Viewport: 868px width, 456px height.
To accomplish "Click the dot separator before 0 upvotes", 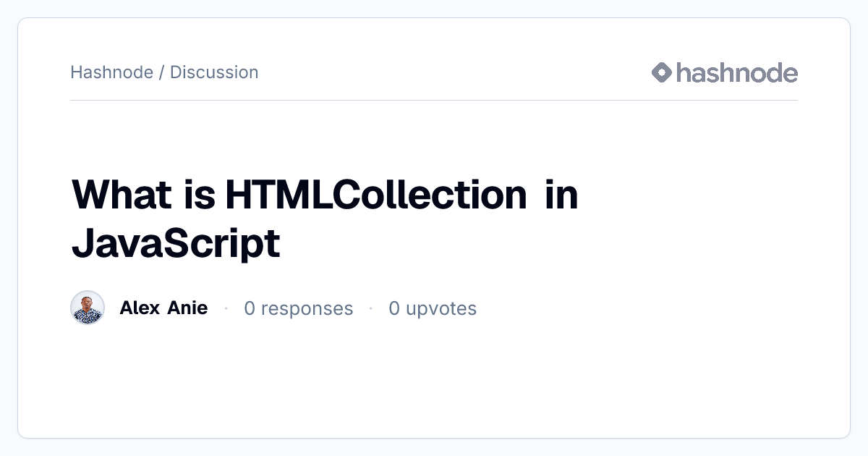I will pos(371,308).
